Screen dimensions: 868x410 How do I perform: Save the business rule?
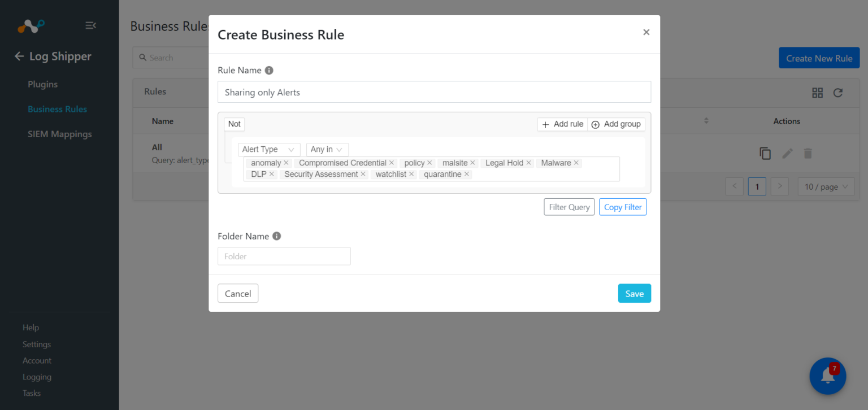[x=634, y=293]
